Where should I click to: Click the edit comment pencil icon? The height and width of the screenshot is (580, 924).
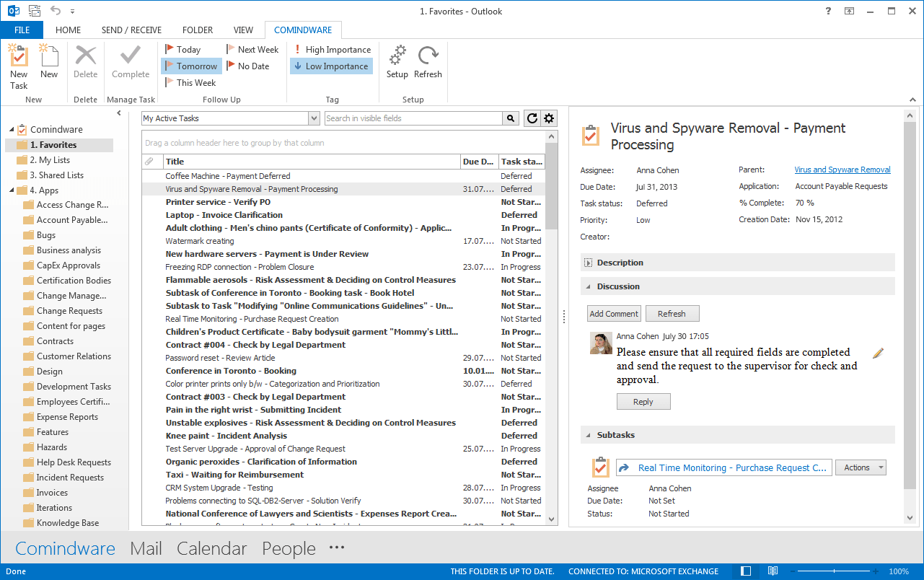pos(878,353)
